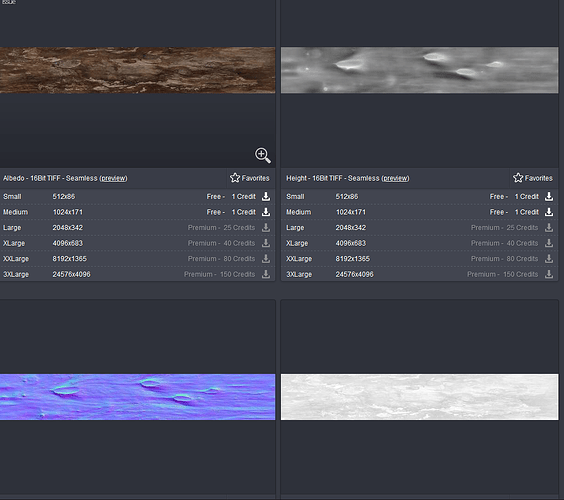Download the 3XLarge 24576x4096 Albedo texture
564x500 pixels.
tap(266, 274)
